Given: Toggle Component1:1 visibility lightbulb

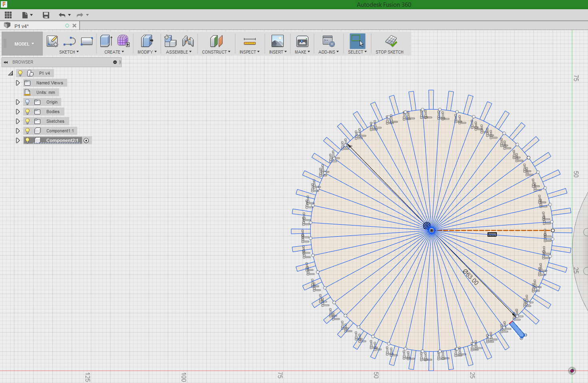Looking at the screenshot, I should click(27, 131).
